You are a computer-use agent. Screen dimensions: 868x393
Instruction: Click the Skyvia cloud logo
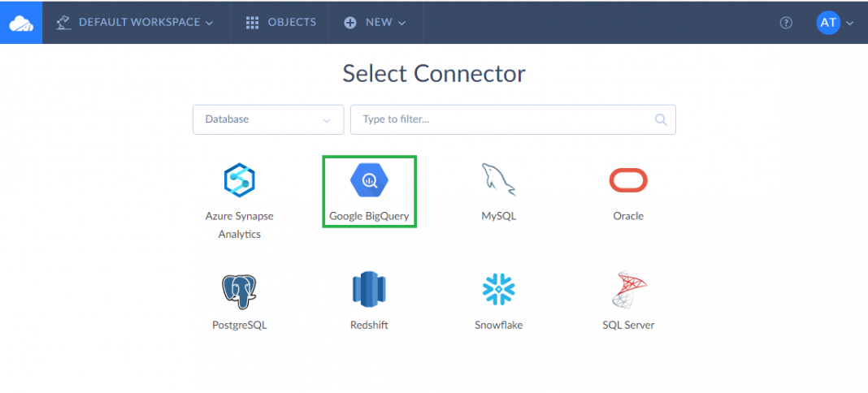coord(21,23)
